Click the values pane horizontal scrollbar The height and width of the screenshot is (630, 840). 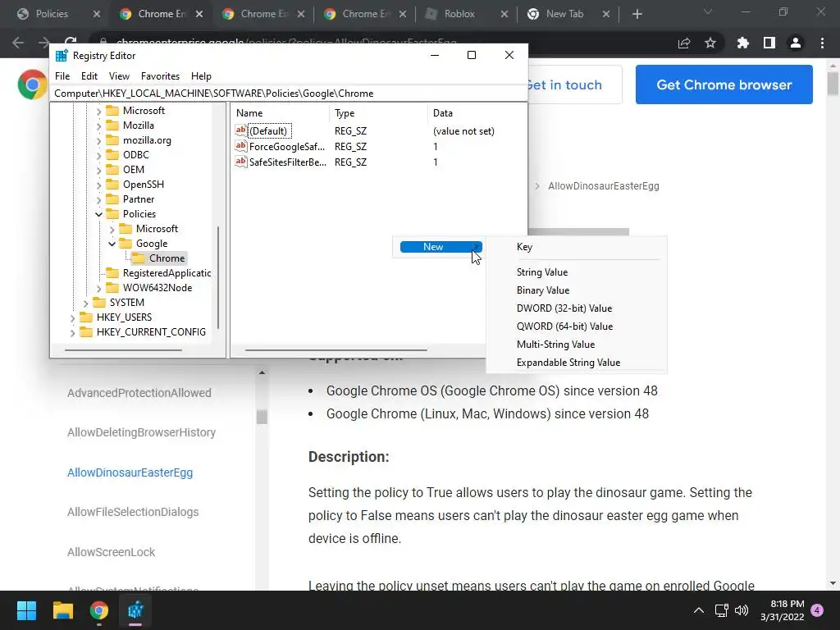click(336, 350)
